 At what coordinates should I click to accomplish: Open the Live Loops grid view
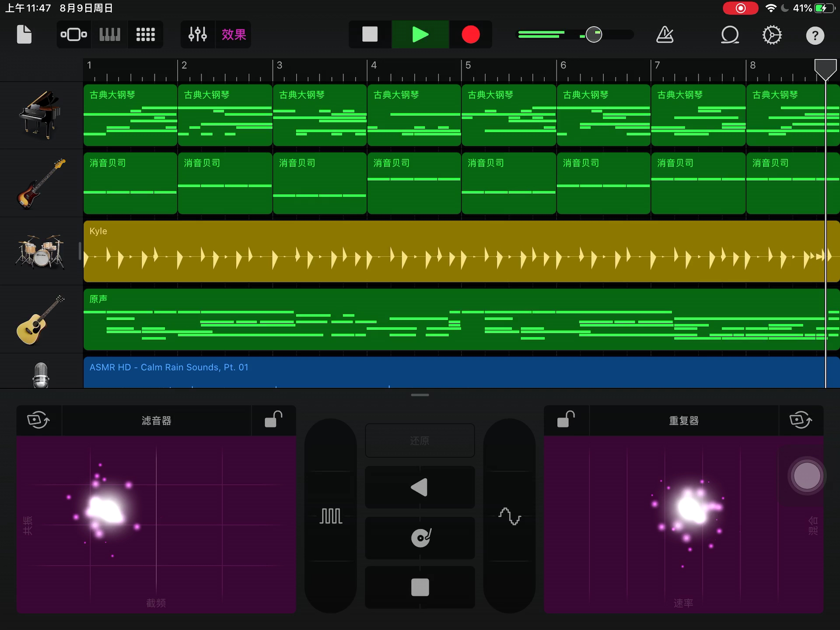click(x=145, y=35)
